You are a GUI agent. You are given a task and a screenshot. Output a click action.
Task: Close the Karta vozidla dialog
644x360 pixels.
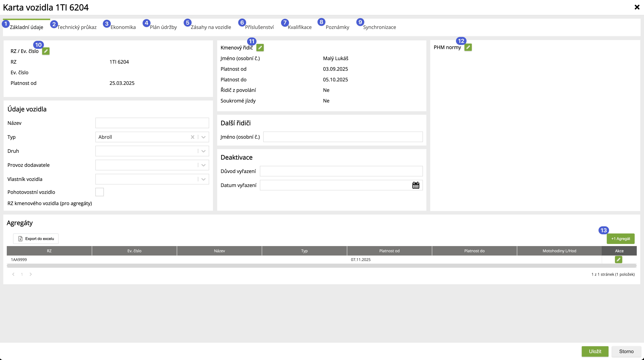(637, 7)
